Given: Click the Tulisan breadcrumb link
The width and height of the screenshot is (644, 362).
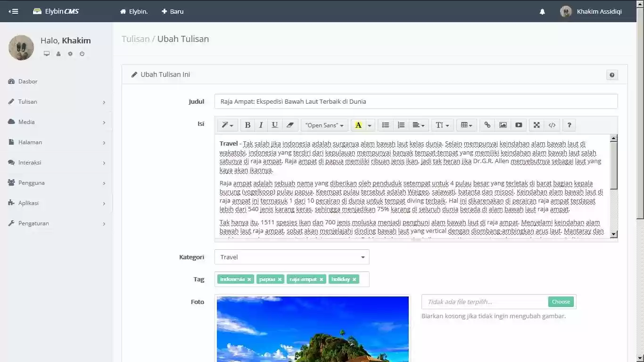Looking at the screenshot, I should click(x=135, y=39).
